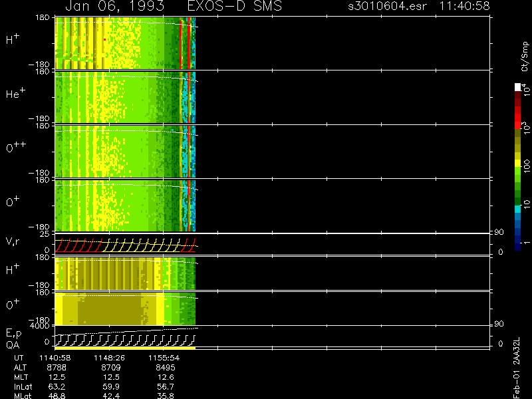The image size is (532, 399).
Task: Select MLat value 35.8
Action: point(166,396)
